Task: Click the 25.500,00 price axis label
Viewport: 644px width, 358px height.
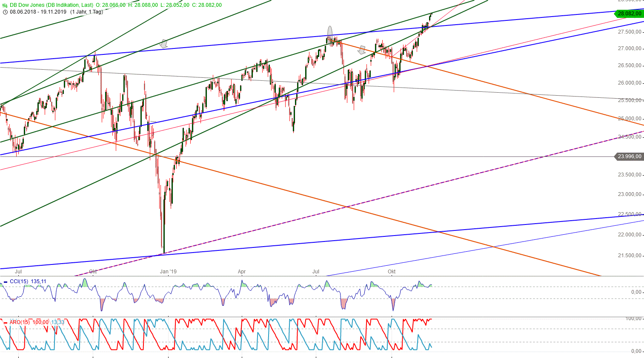Action: 630,100
